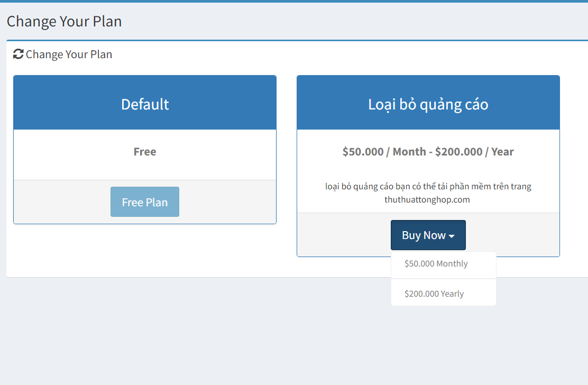Screen dimensions: 588x385
Task: Click the large Change Your Plan page heading
Action: [x=65, y=21]
